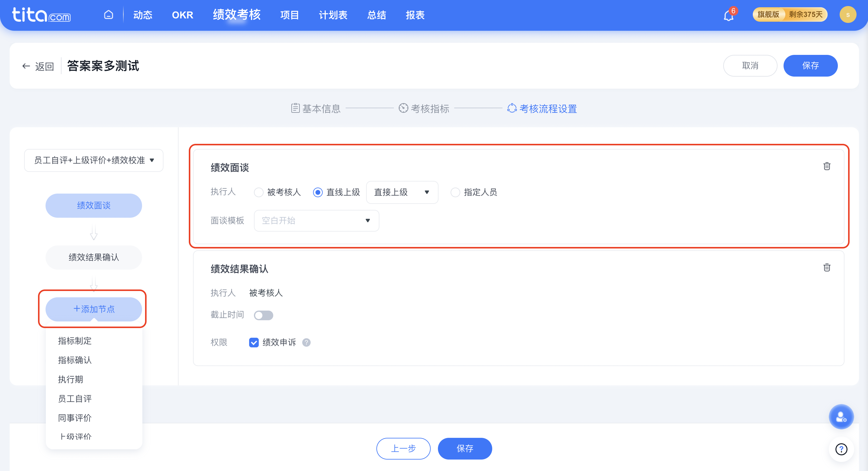Click the 考核指标 step icon
Image resolution: width=868 pixels, height=471 pixels.
403,108
